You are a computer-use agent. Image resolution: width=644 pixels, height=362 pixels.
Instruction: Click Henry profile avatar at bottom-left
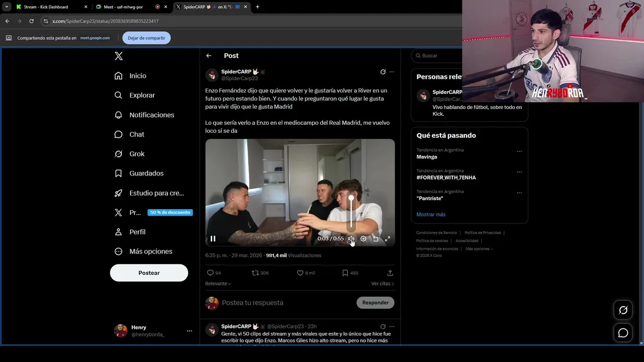tap(120, 330)
